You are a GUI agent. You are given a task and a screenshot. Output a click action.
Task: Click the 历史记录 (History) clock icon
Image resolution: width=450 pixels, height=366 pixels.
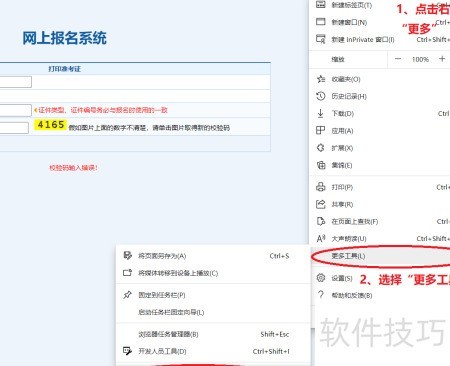coord(321,96)
